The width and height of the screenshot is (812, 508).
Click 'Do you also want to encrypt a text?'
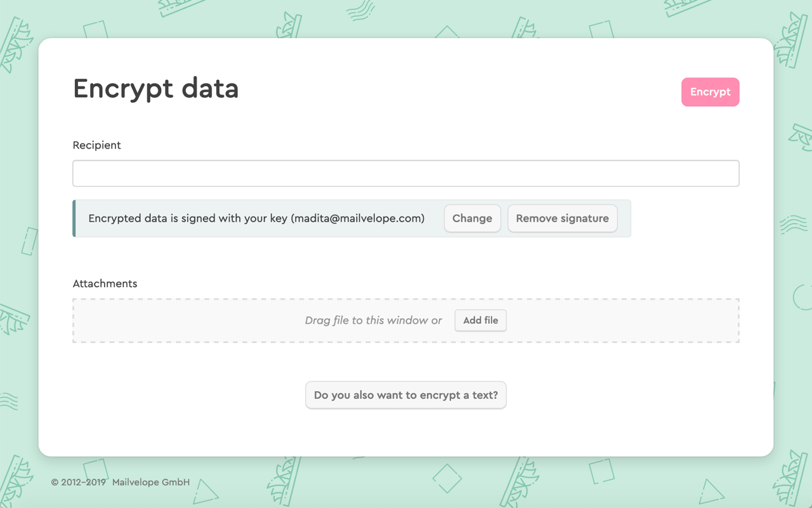(405, 395)
